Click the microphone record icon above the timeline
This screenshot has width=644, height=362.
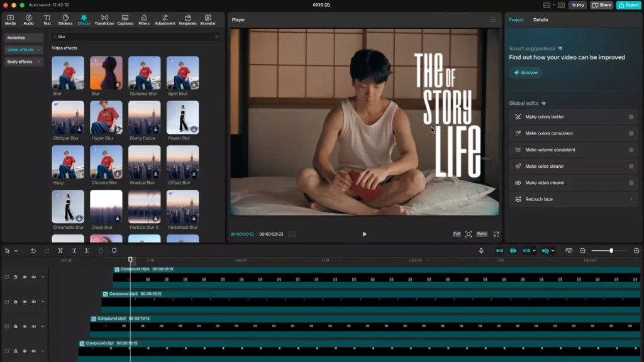[x=482, y=250]
